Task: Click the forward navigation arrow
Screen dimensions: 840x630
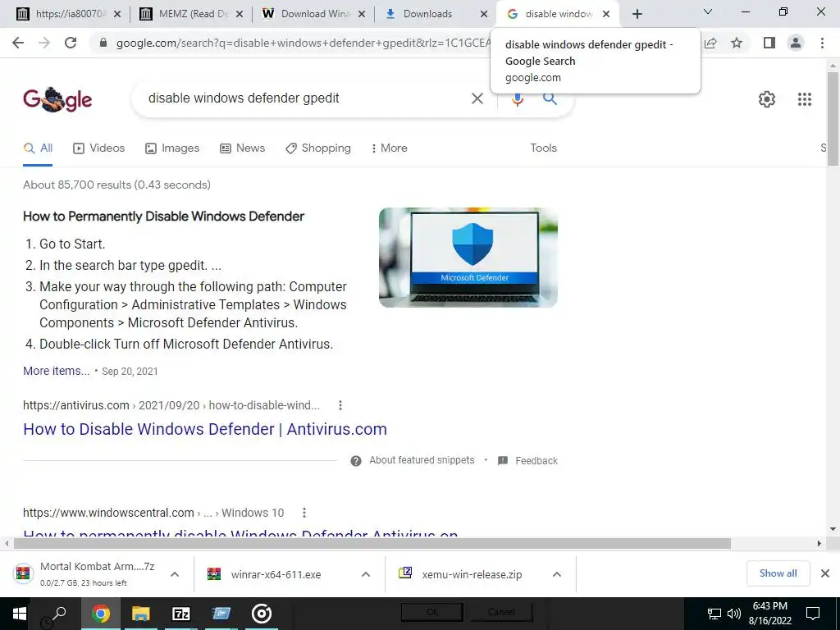Action: (x=44, y=43)
